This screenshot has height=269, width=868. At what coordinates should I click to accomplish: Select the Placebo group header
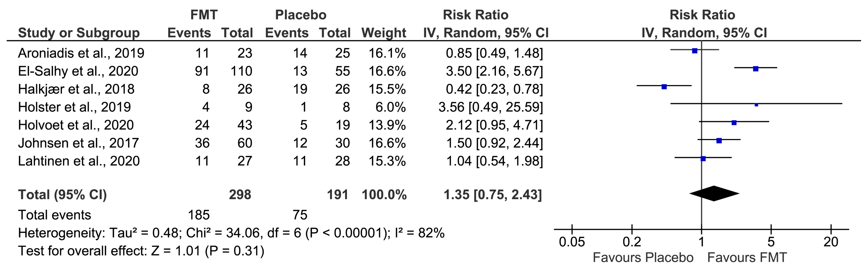pos(301,15)
